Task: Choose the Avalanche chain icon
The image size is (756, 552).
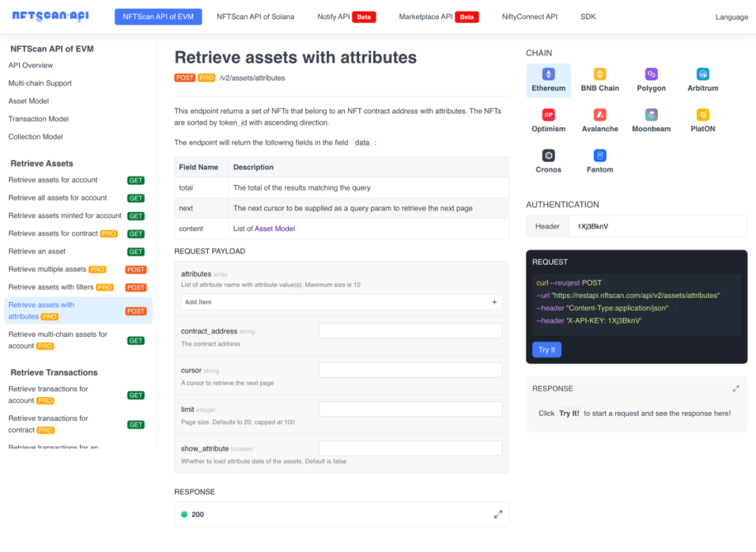Action: pos(600,115)
